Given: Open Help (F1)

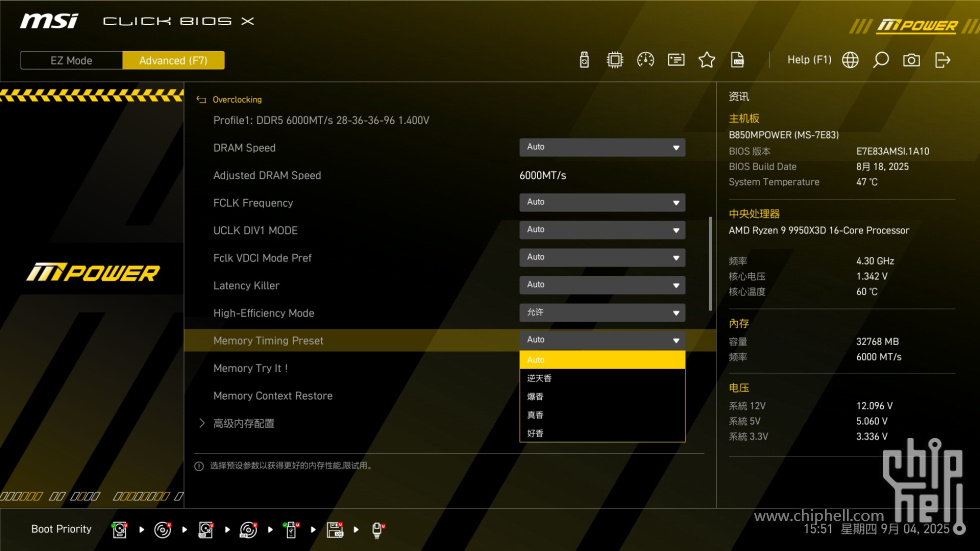Looking at the screenshot, I should [x=809, y=59].
